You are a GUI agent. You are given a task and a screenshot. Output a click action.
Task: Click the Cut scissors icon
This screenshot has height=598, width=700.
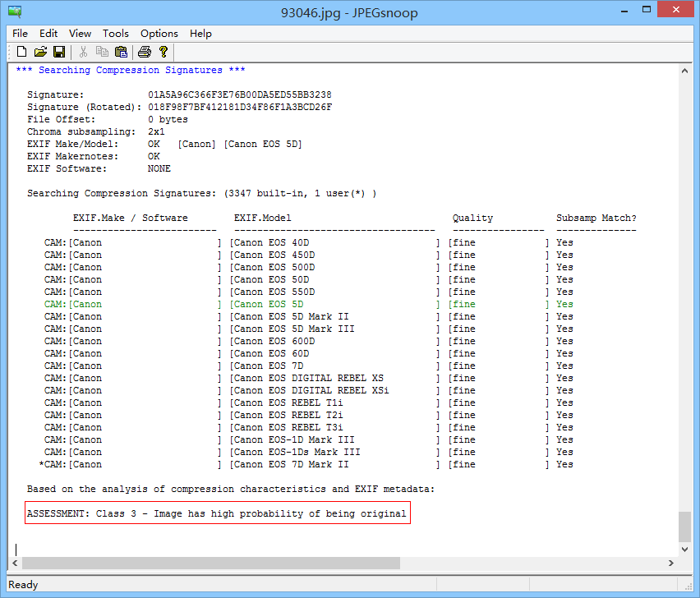[83, 52]
